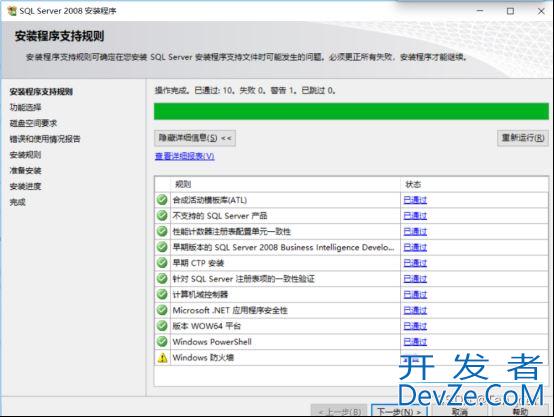
Task: Click green check icon for Microsoft .NET 应用程序安全性
Action: (162, 310)
